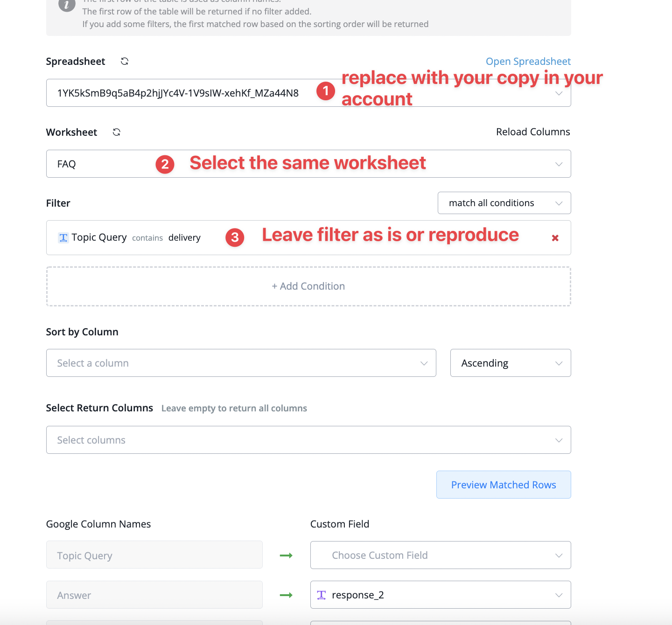The height and width of the screenshot is (625, 672).
Task: Open the Select a column sort dropdown
Action: pyautogui.click(x=241, y=363)
